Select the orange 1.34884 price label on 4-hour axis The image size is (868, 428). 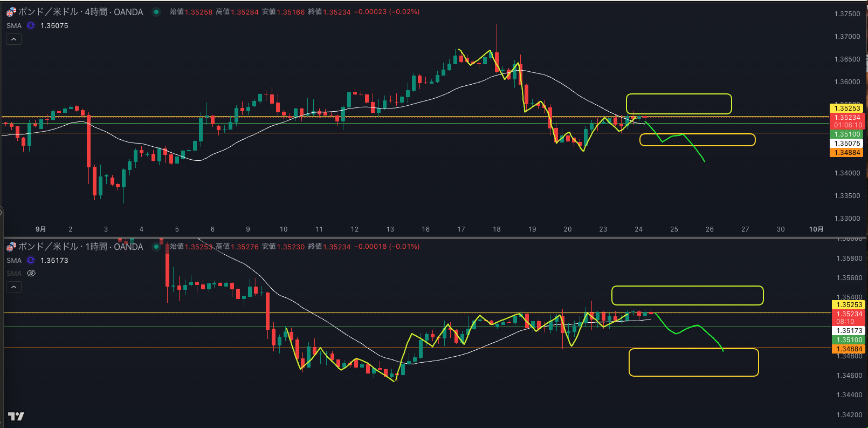click(847, 153)
